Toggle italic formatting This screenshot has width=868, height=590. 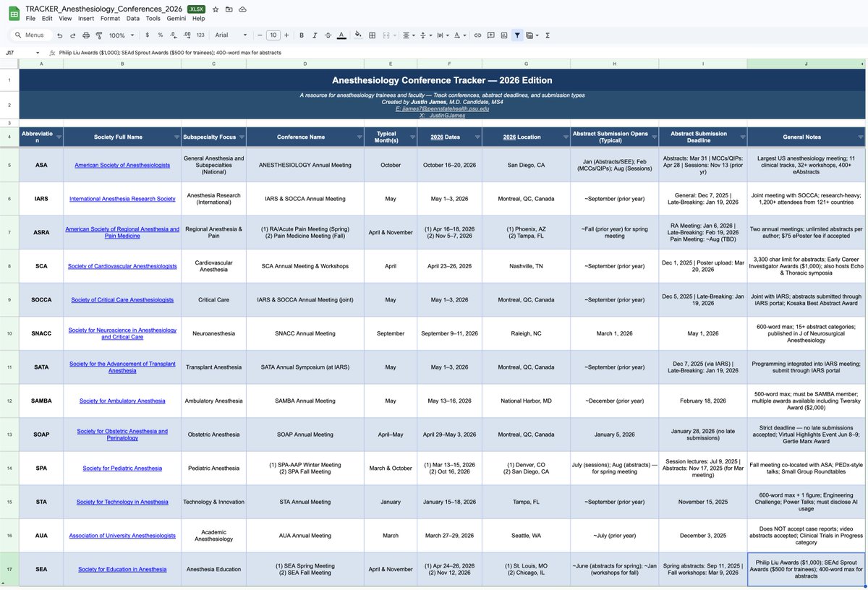tap(315, 35)
